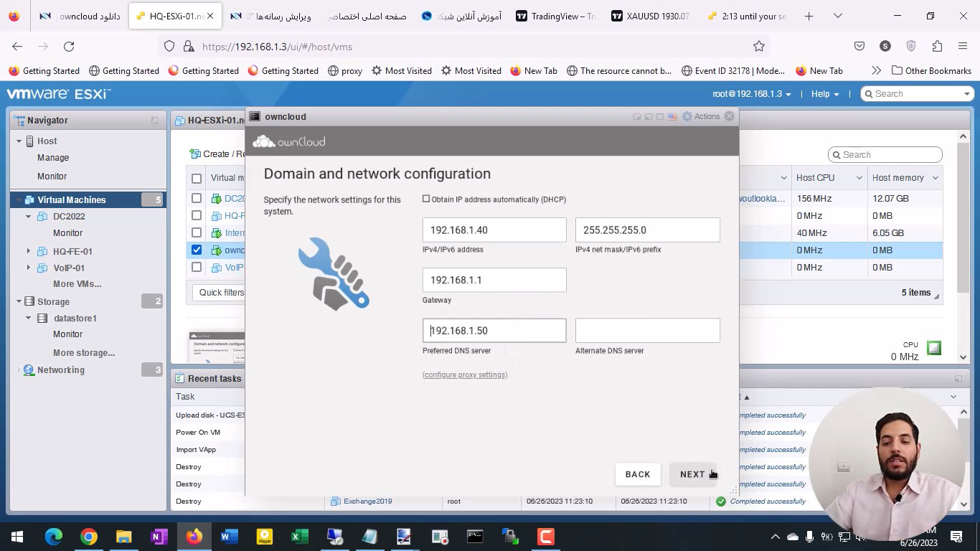
Task: Collapse DC2022 in Navigator tree
Action: point(29,216)
